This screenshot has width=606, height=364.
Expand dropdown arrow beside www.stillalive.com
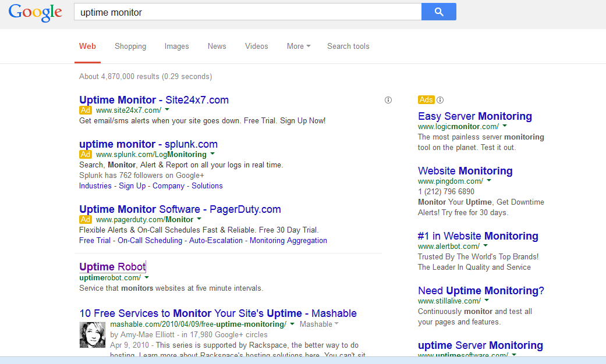(x=487, y=300)
